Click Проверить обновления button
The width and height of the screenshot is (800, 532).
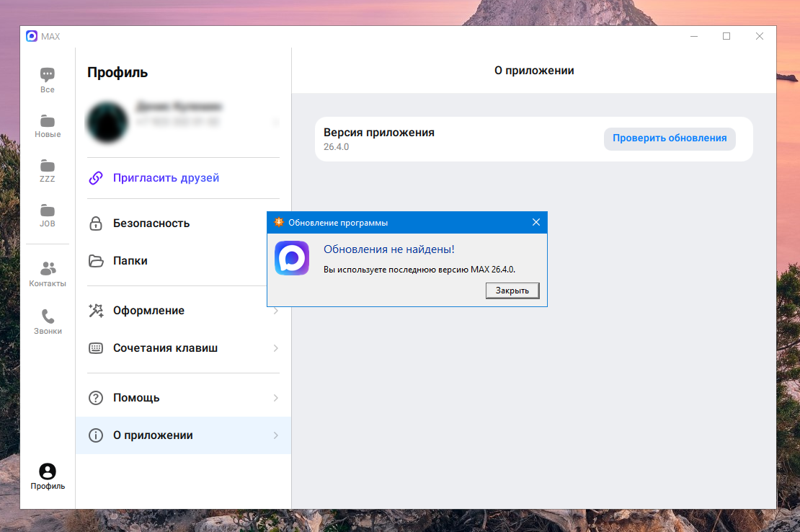click(670, 138)
